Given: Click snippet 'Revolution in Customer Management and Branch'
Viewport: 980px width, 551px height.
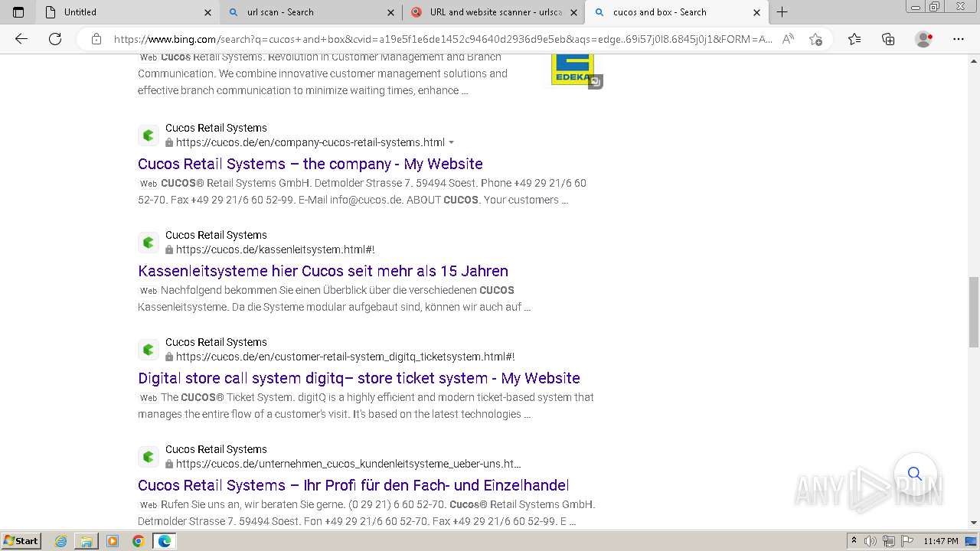Looking at the screenshot, I should (x=385, y=57).
